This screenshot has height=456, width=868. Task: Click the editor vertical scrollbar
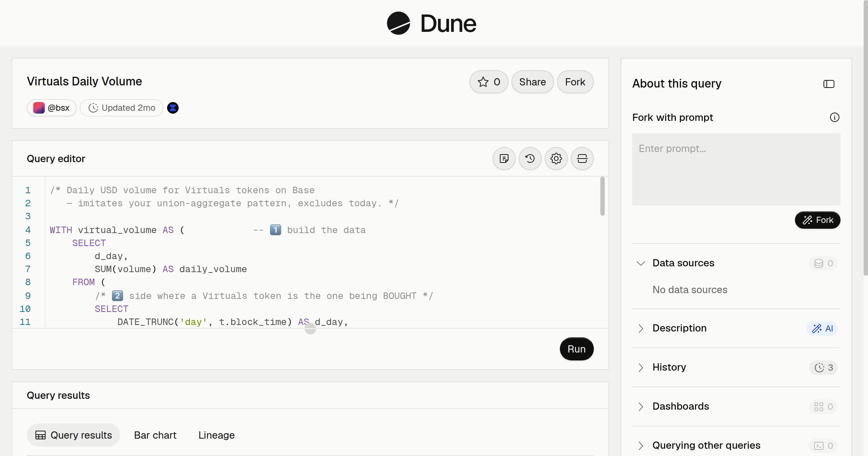tap(602, 196)
